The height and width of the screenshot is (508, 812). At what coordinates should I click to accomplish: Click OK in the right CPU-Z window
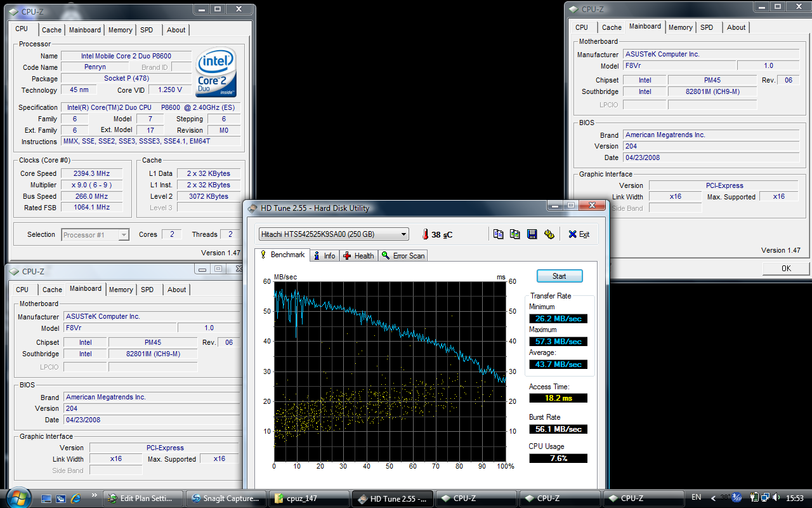(x=786, y=269)
